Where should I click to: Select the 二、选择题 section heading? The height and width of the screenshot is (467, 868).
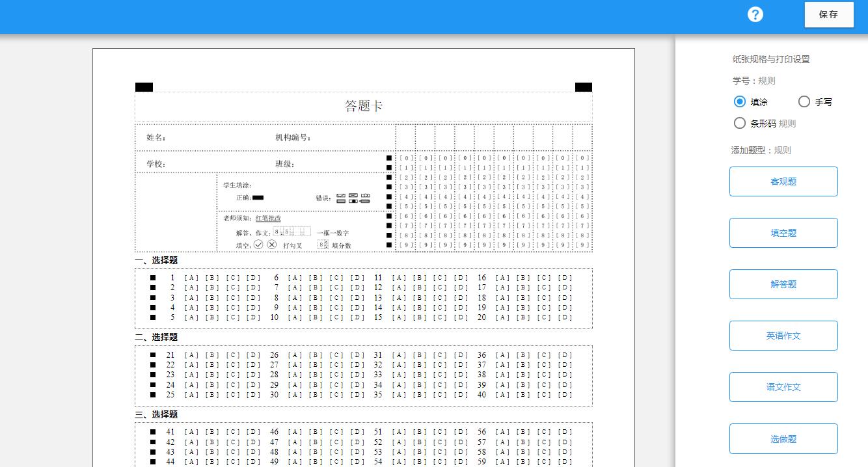[156, 337]
